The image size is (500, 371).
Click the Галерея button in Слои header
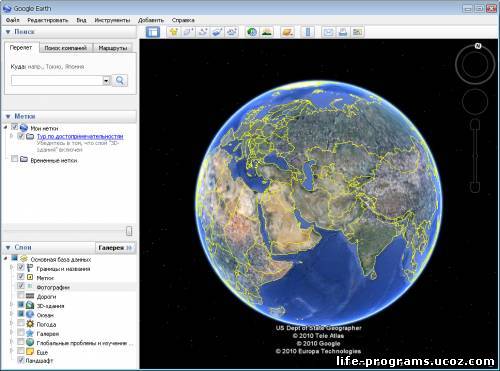115,248
